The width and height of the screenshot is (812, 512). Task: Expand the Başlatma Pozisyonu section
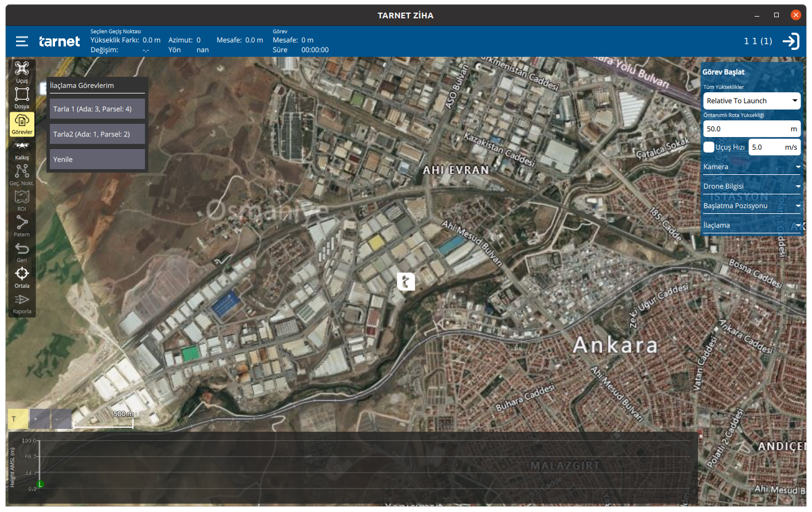coord(752,206)
